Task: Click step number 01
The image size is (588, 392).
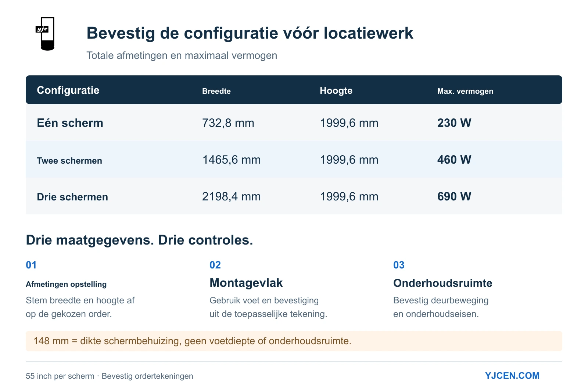Action: tap(31, 265)
